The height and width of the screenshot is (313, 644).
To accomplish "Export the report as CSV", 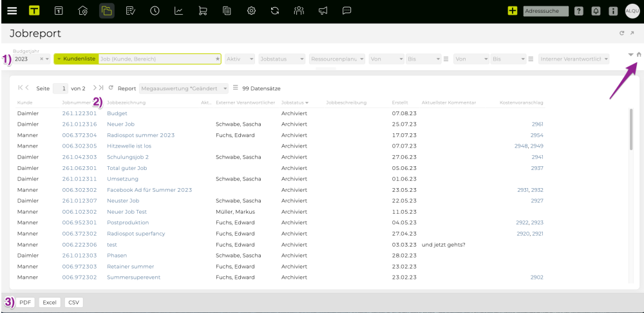I will (74, 302).
